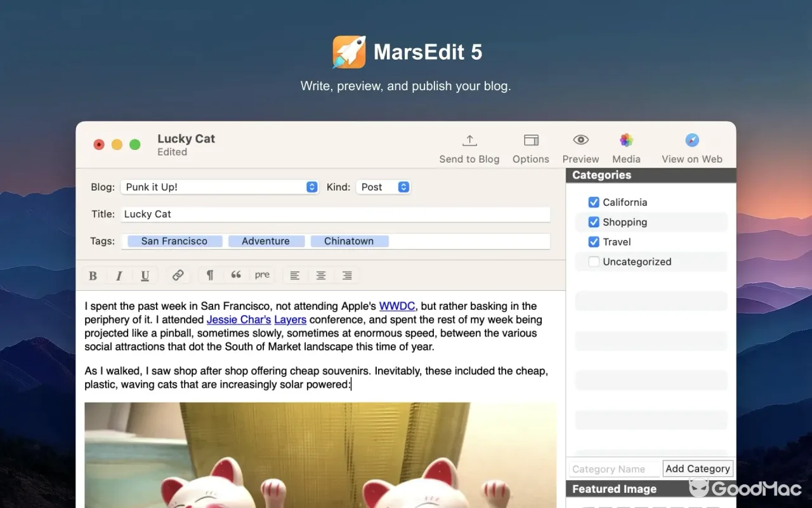Open the Media photos icon
The width and height of the screenshot is (812, 508).
[626, 140]
